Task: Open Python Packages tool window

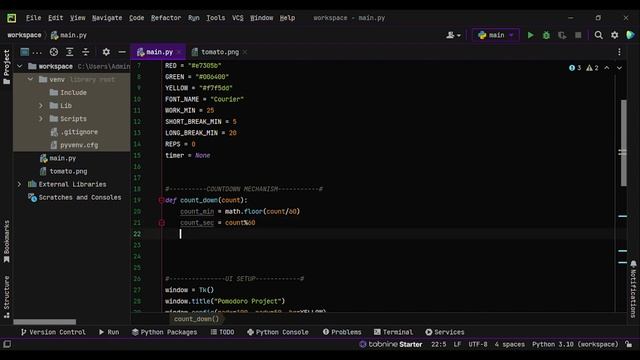Action: click(x=164, y=332)
